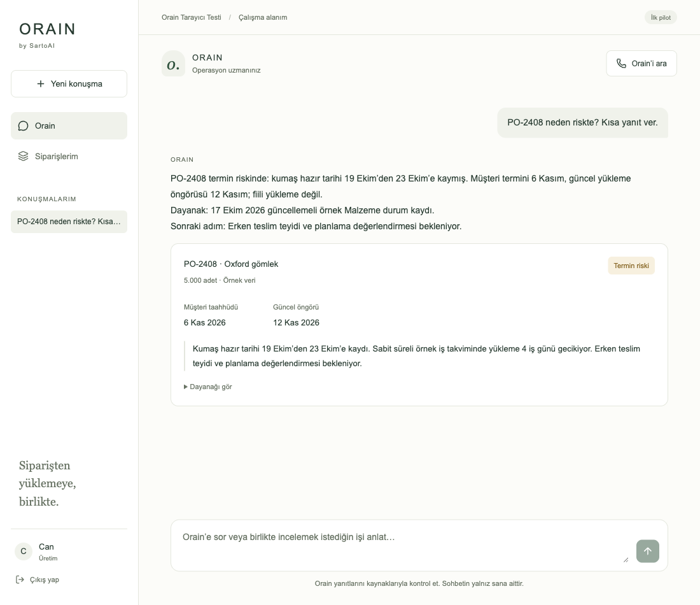Click the 'Güncel öngörü' label
Image resolution: width=700 pixels, height=605 pixels.
[x=296, y=307]
